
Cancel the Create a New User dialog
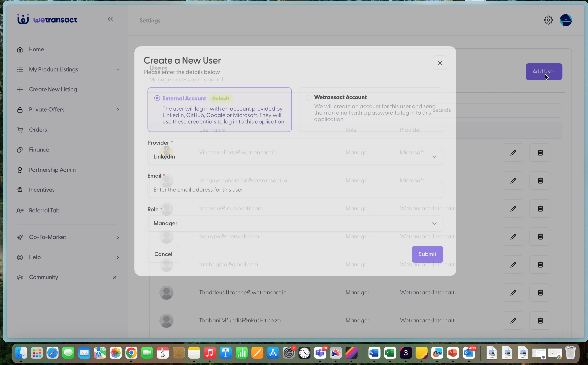pyautogui.click(x=163, y=254)
